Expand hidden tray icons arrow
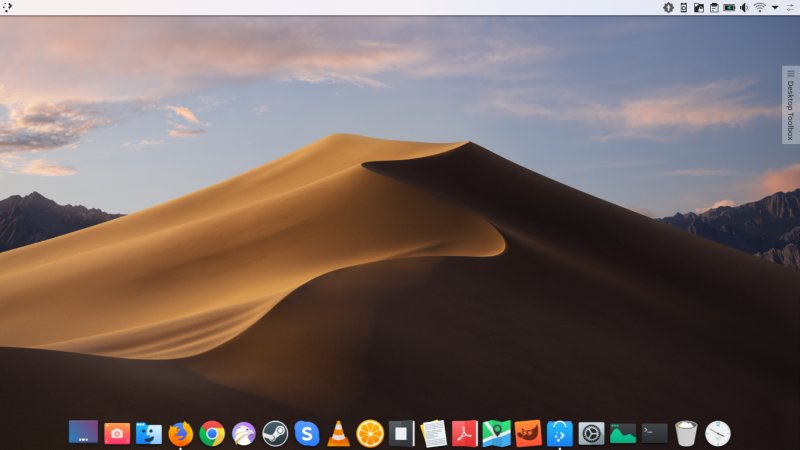Image resolution: width=800 pixels, height=450 pixels. 775,8
